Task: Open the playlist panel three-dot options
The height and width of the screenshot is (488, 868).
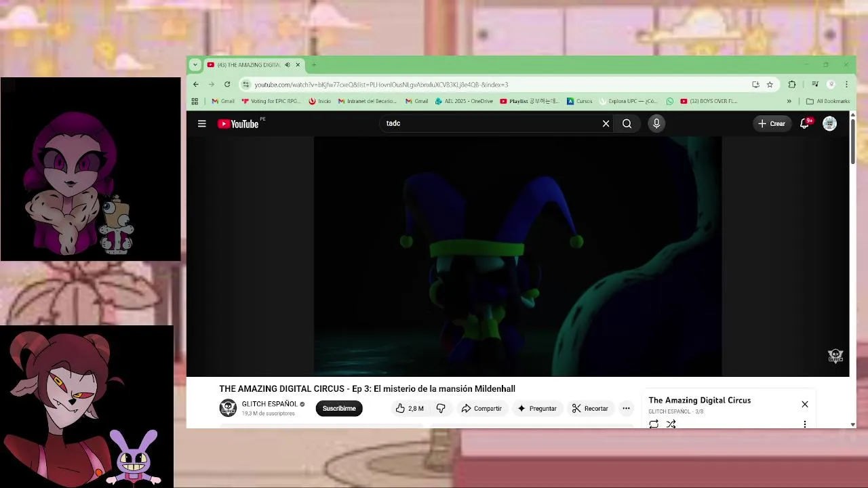Action: pyautogui.click(x=804, y=424)
